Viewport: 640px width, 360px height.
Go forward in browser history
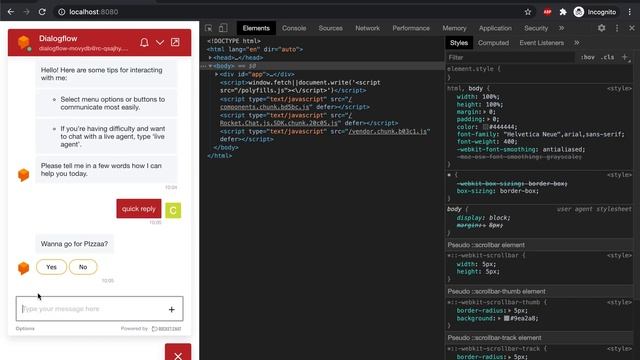point(27,12)
